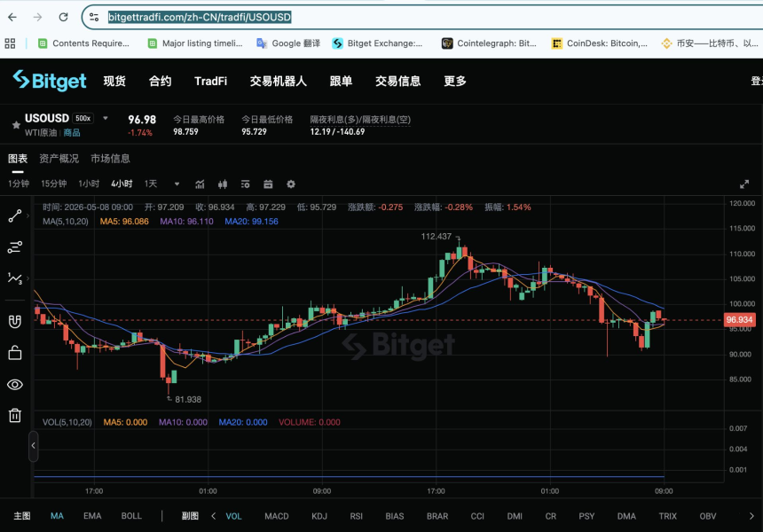
Task: Open the CoinDesk bookmark
Action: [x=600, y=43]
